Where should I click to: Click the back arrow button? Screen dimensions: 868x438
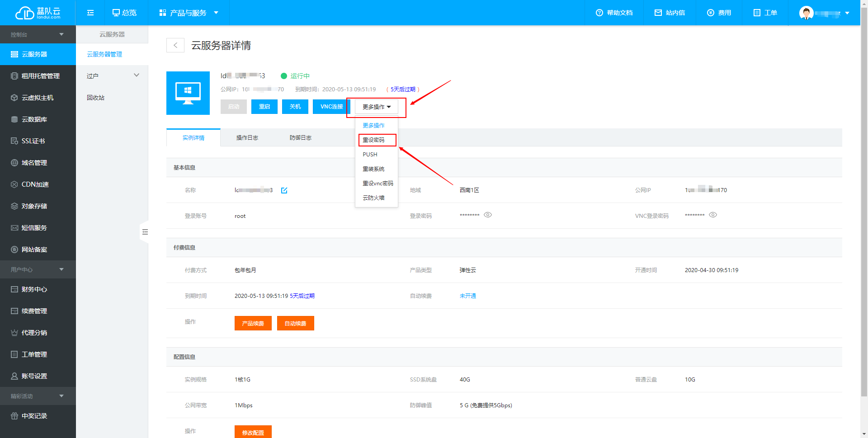[x=175, y=45]
